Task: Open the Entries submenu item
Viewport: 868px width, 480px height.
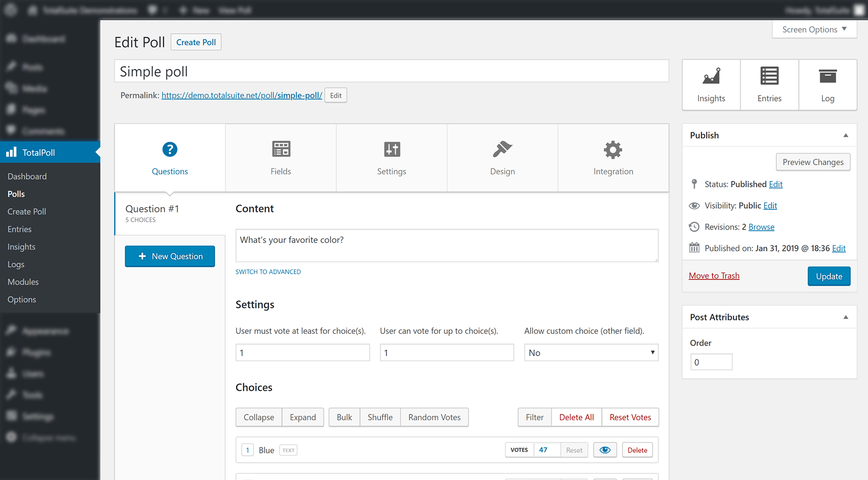Action: [x=19, y=229]
